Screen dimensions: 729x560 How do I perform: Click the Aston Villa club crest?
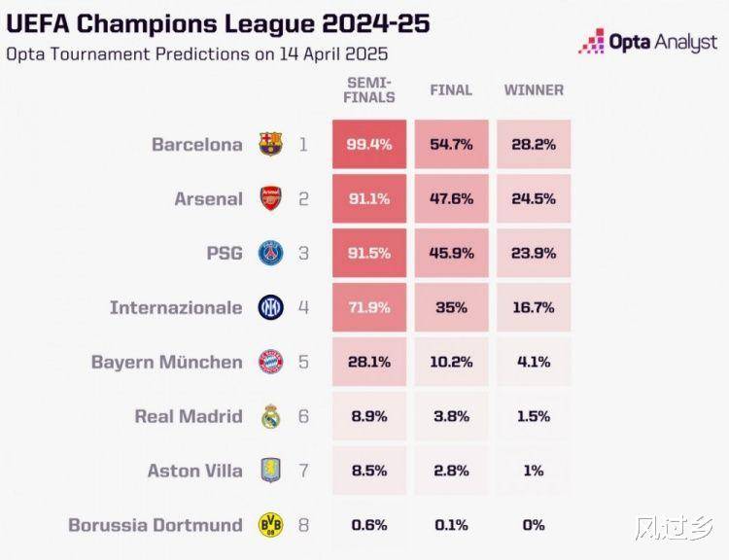[x=270, y=472]
